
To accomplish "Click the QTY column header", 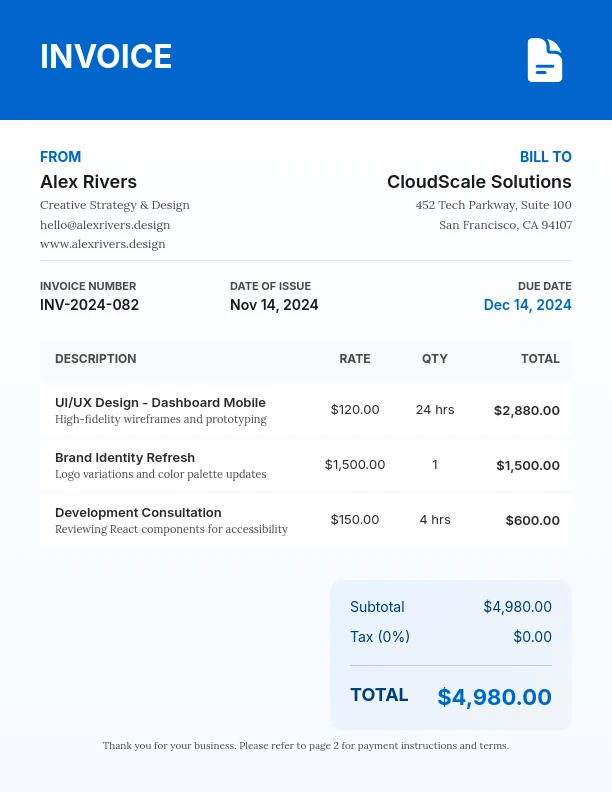I will click(435, 359).
